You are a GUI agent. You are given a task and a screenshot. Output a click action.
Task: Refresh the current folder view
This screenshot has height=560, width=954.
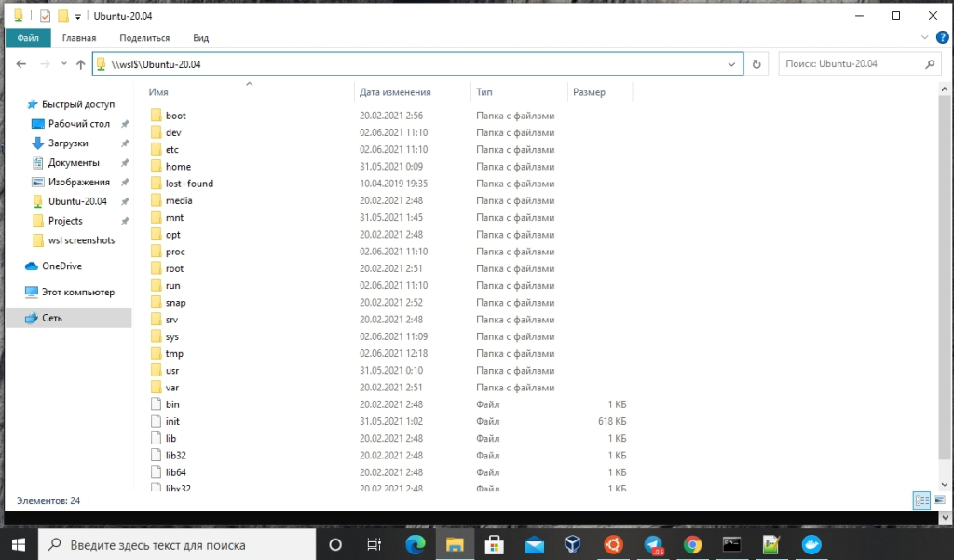(x=756, y=64)
